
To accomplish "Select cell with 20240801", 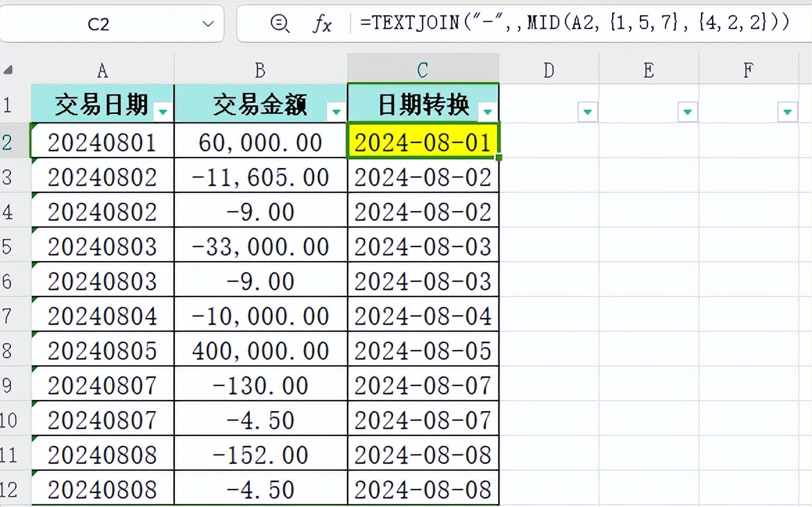I will (103, 142).
